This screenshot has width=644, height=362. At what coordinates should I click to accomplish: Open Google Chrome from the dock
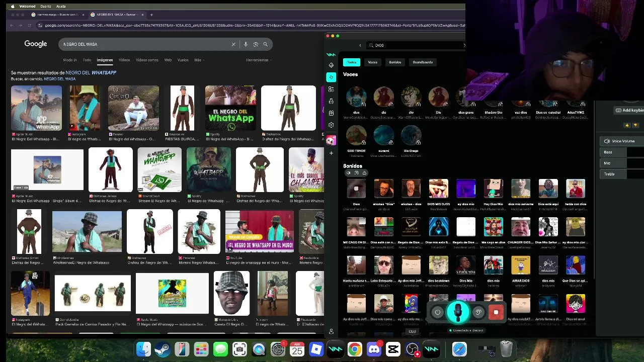[x=355, y=349]
